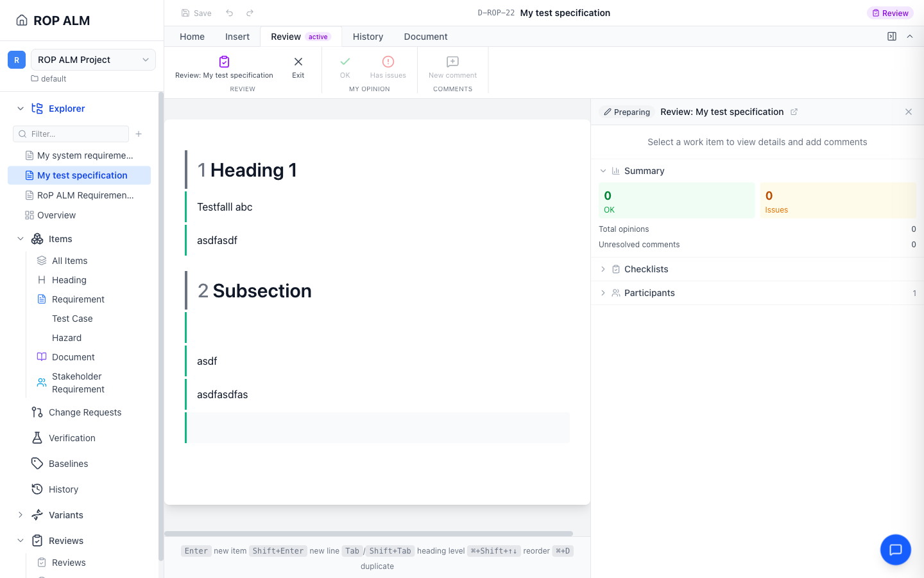
Task: Click the Testfalll abc paragraph
Action: (x=225, y=207)
